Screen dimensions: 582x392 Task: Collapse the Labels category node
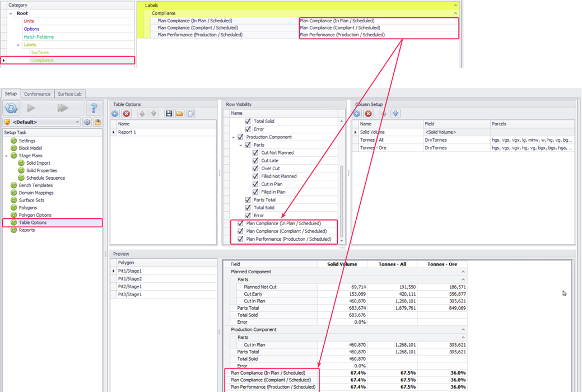pos(18,45)
